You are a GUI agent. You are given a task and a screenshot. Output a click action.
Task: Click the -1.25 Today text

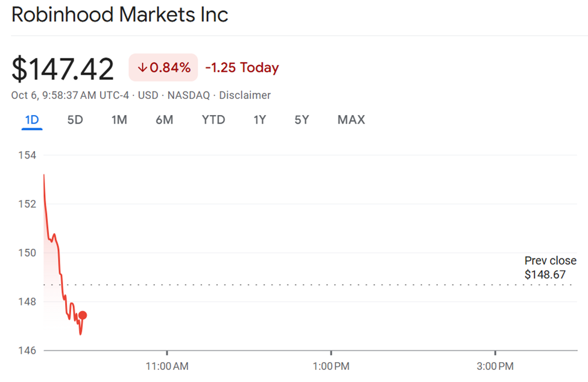pos(241,68)
